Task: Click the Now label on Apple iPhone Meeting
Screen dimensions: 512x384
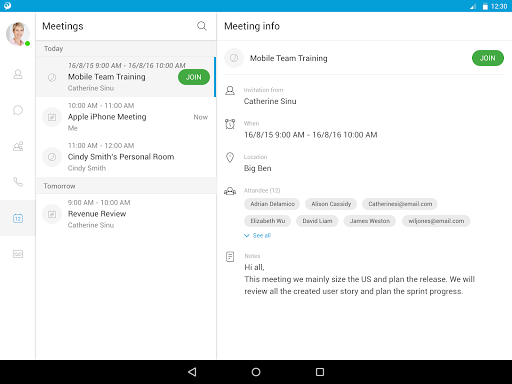Action: pos(201,117)
